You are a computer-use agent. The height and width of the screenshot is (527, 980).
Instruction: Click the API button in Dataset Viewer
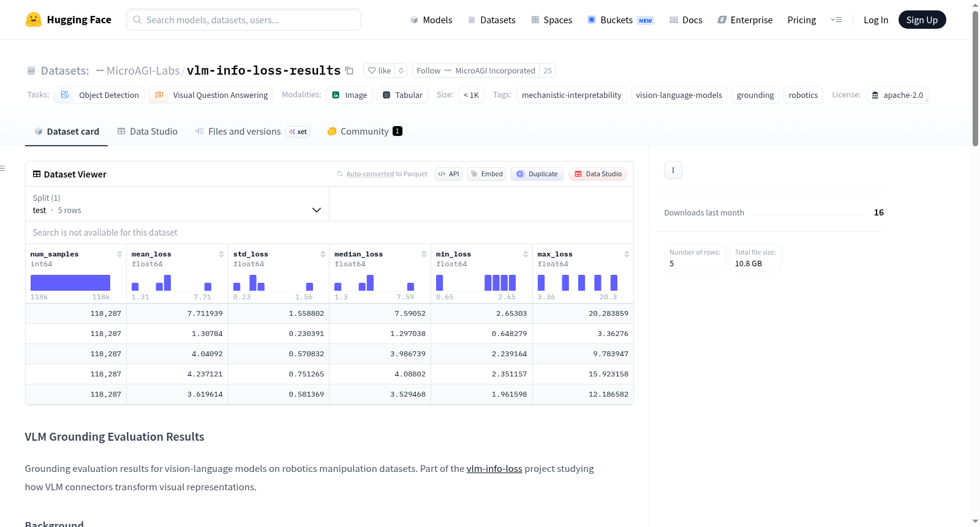(448, 174)
